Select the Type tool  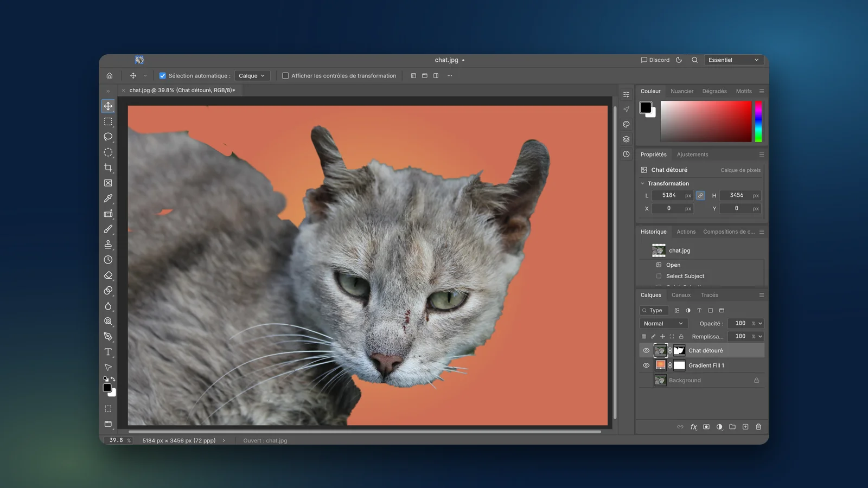click(x=108, y=352)
